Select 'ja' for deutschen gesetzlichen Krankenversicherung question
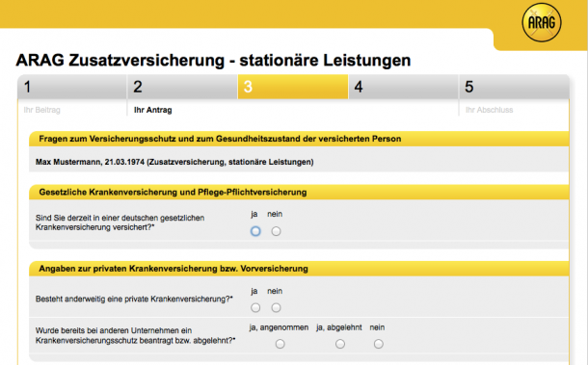Image resolution: width=588 pixels, height=365 pixels. (x=255, y=231)
